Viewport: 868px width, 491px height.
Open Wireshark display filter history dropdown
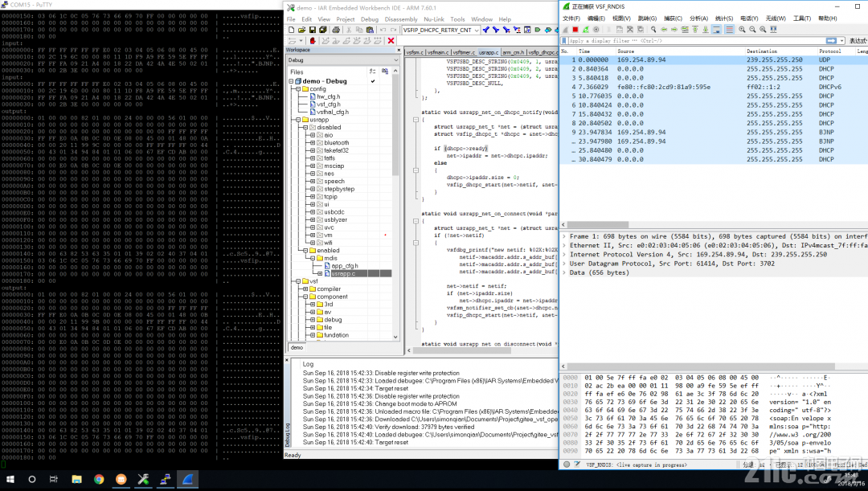(x=842, y=40)
